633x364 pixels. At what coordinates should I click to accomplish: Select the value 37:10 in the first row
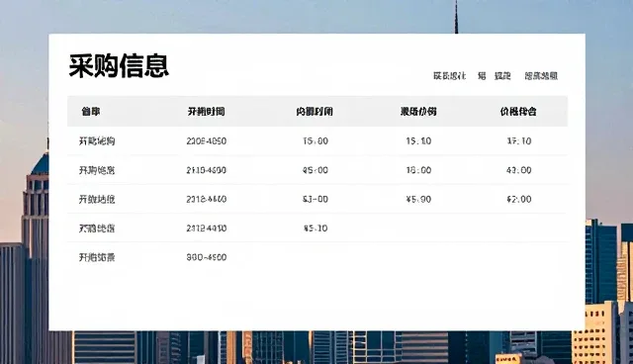pos(518,141)
